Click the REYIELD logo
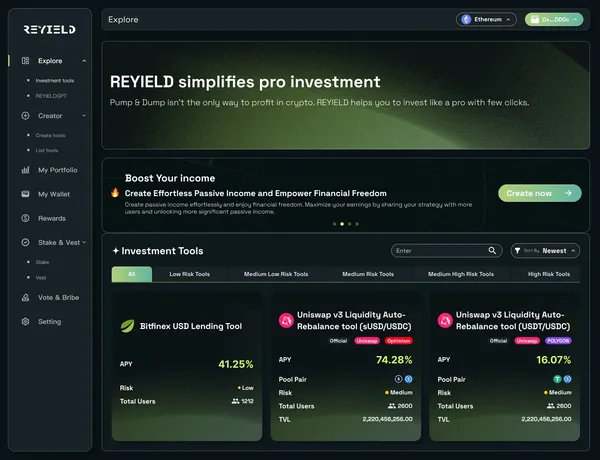Image resolution: width=600 pixels, height=460 pixels. coord(49,30)
